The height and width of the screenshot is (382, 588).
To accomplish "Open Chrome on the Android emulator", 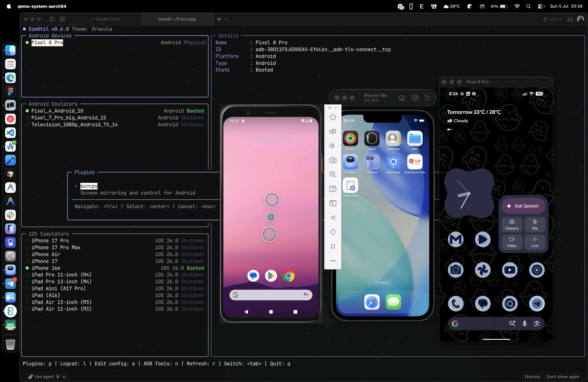I will coord(288,275).
